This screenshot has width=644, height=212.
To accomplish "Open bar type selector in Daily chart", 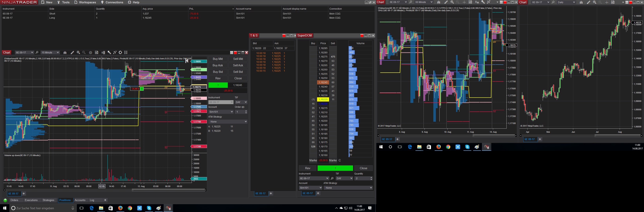I will click(581, 2).
